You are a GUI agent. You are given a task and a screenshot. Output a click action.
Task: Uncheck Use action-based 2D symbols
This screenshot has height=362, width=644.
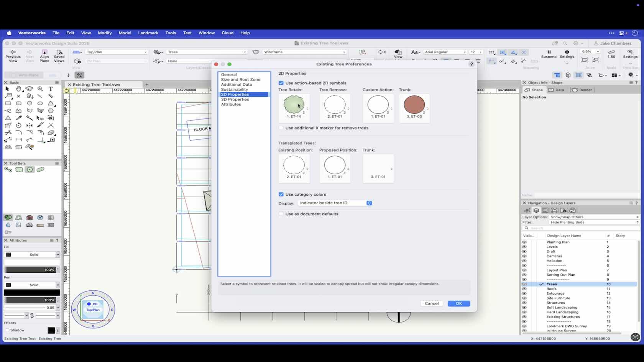281,83
